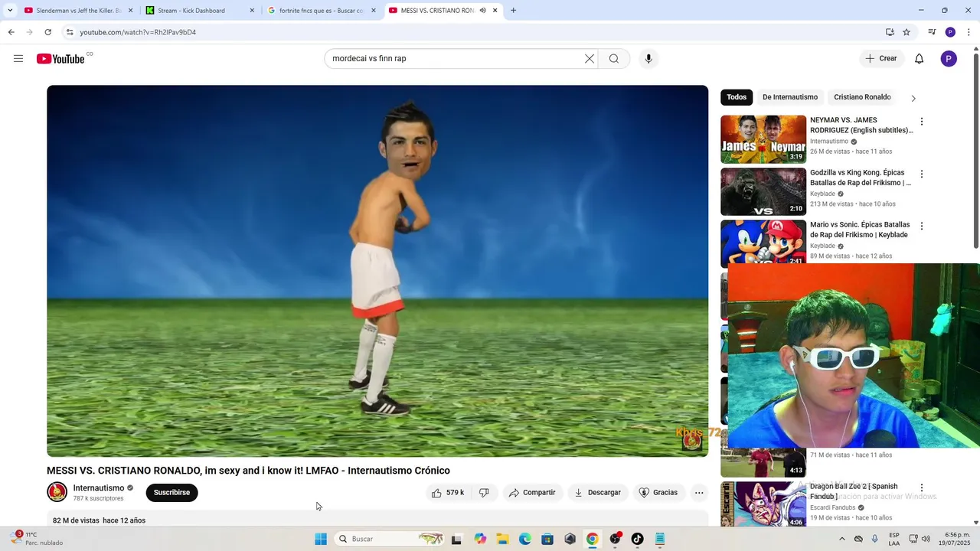Open the Internautismo channel name link

point(99,488)
